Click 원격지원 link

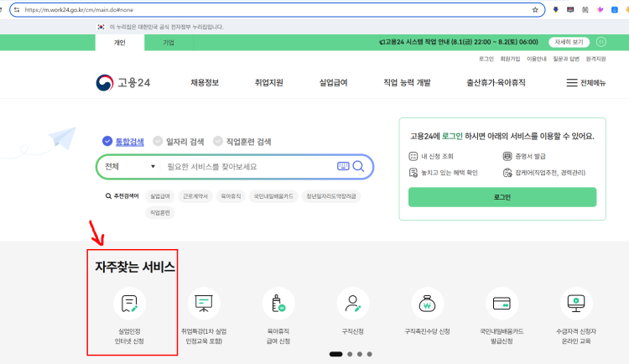coord(595,59)
